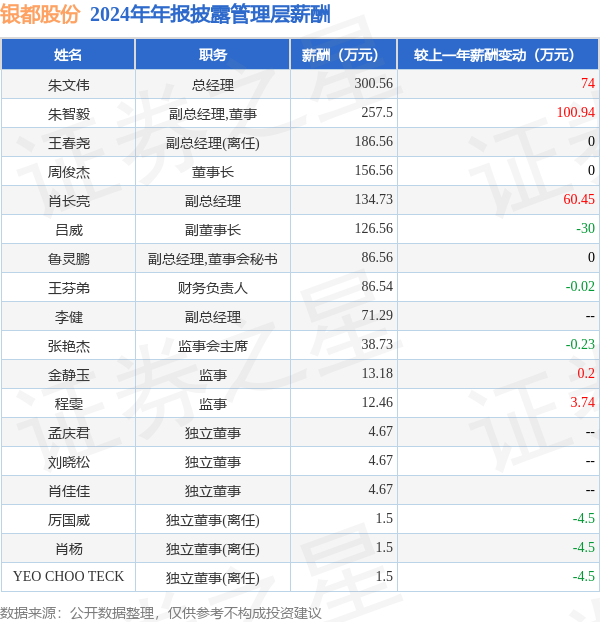This screenshot has width=600, height=622.
Task: Click salary value 186.56
Action: pos(374,141)
